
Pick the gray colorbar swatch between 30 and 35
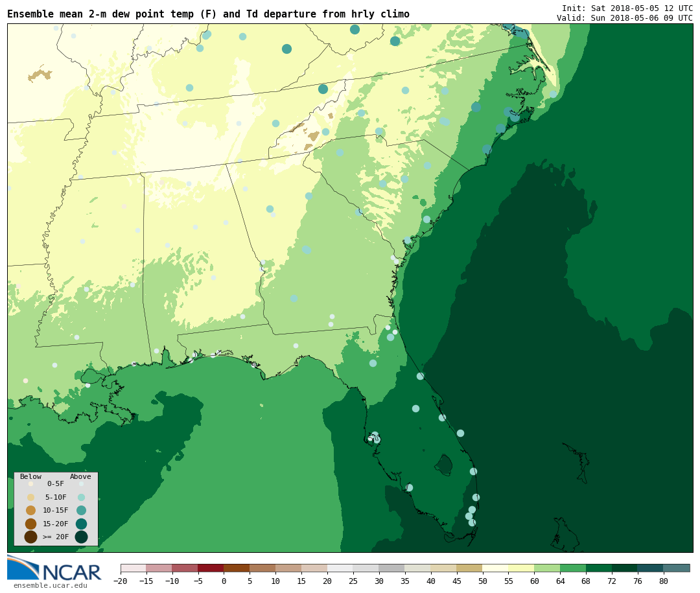(392, 568)
